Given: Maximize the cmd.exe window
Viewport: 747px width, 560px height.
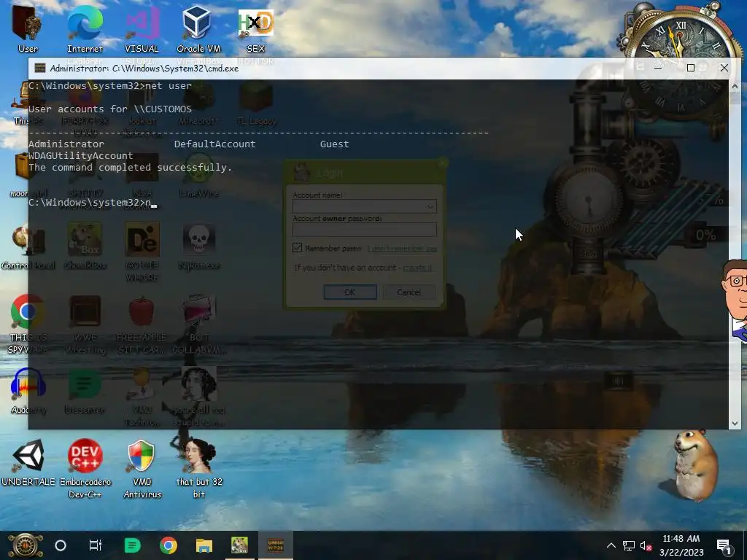Looking at the screenshot, I should (x=690, y=68).
